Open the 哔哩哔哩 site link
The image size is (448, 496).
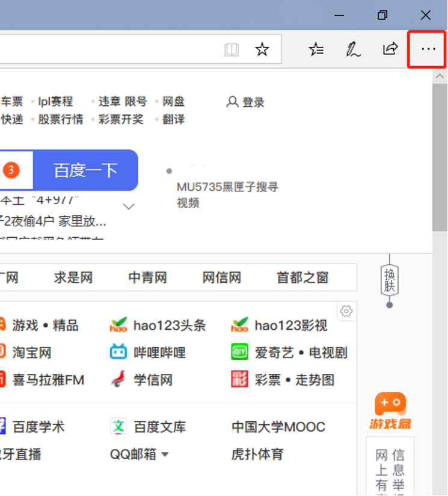click(159, 353)
